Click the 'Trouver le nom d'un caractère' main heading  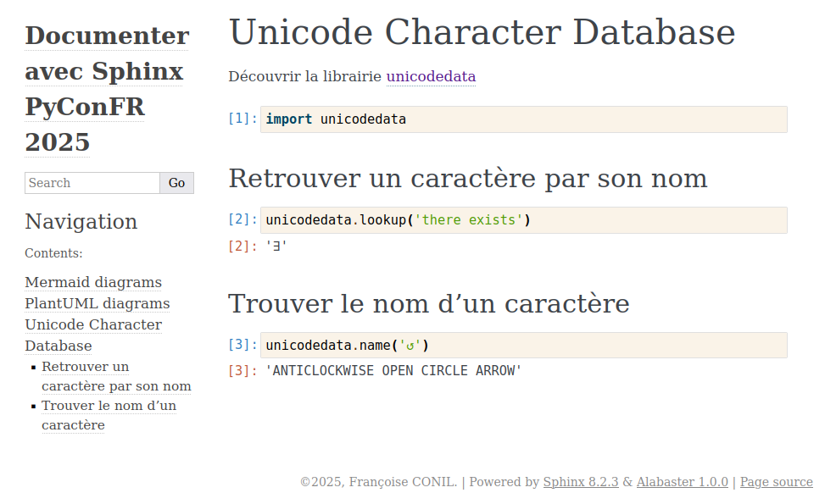428,303
